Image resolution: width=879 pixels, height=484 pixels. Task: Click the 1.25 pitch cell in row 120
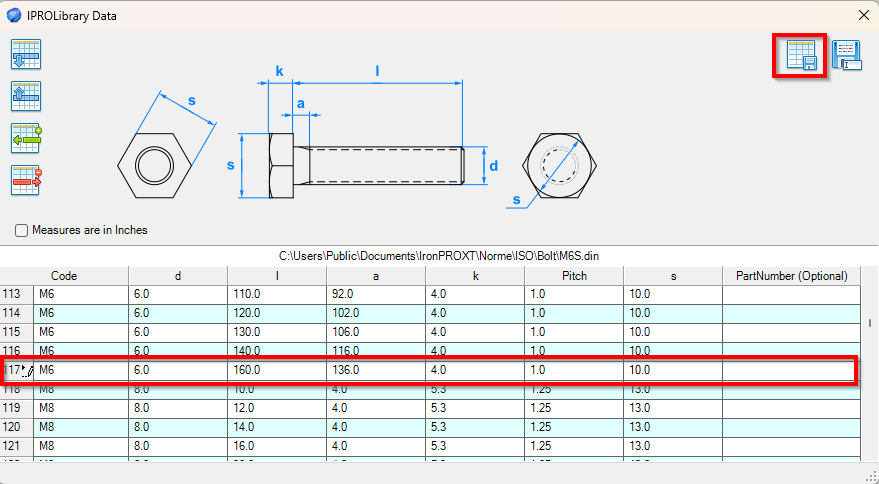point(574,427)
